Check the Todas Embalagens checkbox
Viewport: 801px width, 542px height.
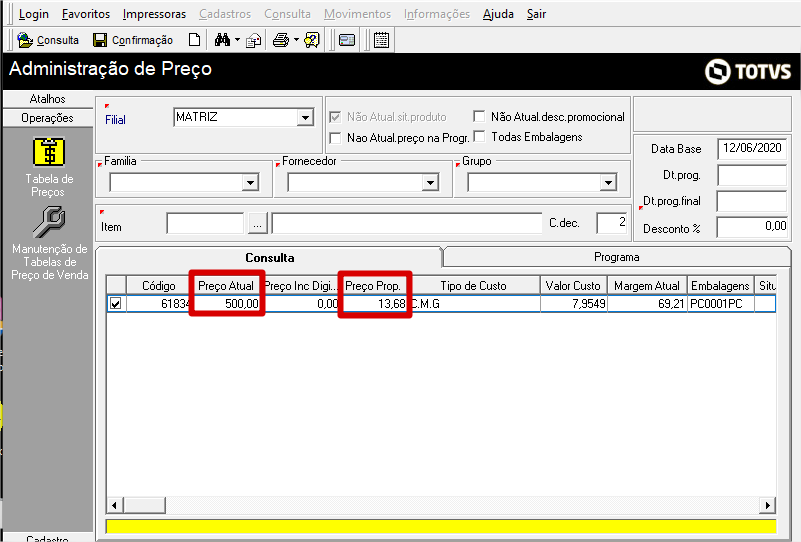pyautogui.click(x=479, y=136)
